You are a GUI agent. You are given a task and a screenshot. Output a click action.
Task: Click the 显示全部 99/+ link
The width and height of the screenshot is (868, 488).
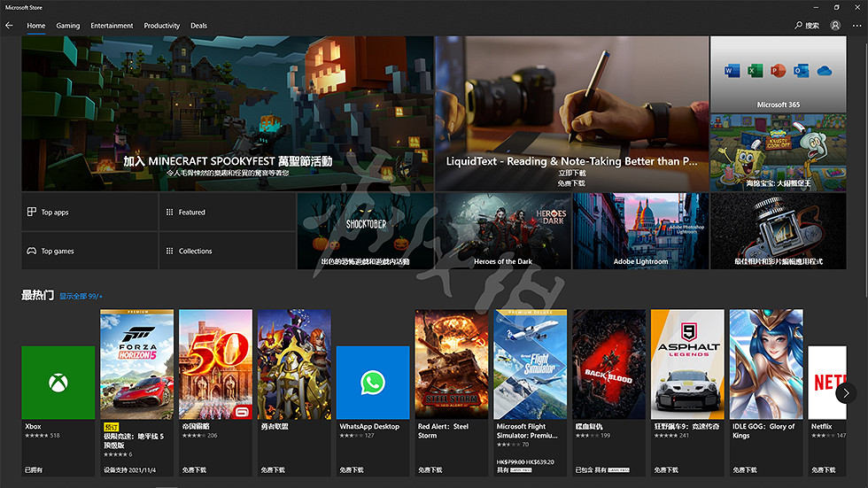tap(81, 296)
